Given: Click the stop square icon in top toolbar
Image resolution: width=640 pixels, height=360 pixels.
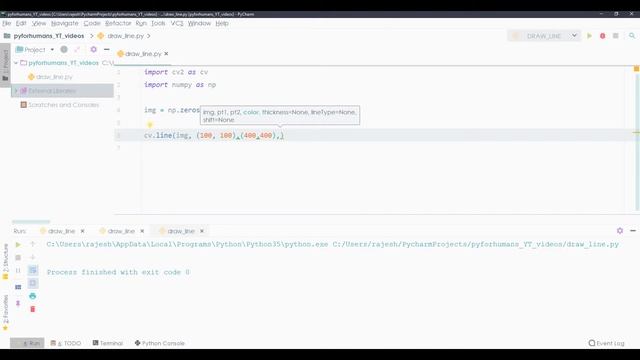Looking at the screenshot, I should (x=616, y=36).
